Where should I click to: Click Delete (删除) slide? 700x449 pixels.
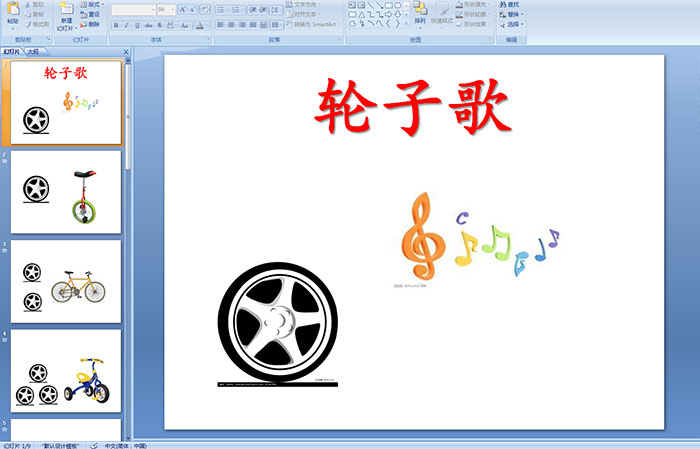click(x=90, y=24)
